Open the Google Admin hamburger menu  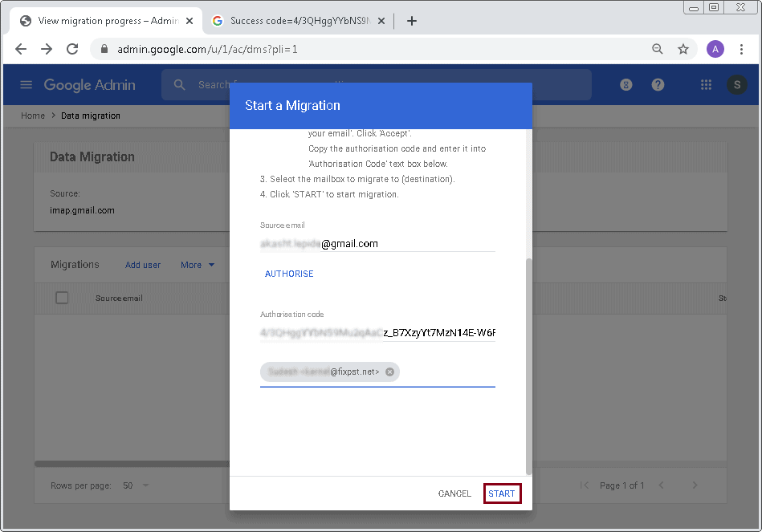click(26, 85)
